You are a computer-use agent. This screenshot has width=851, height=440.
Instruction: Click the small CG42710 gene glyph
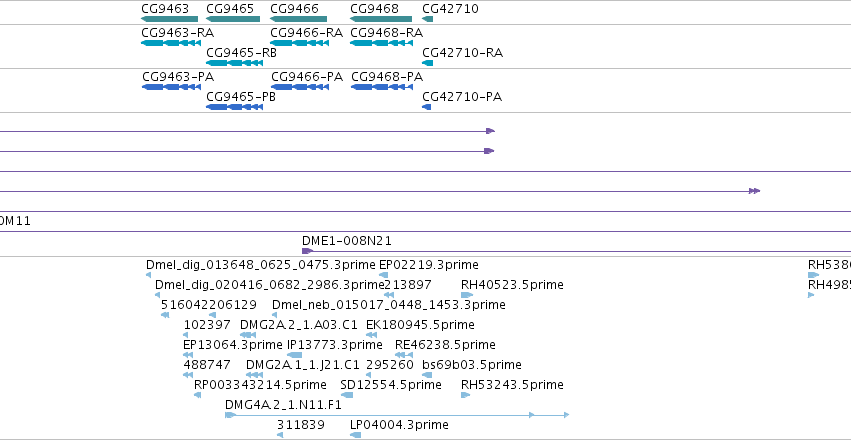[x=428, y=19]
